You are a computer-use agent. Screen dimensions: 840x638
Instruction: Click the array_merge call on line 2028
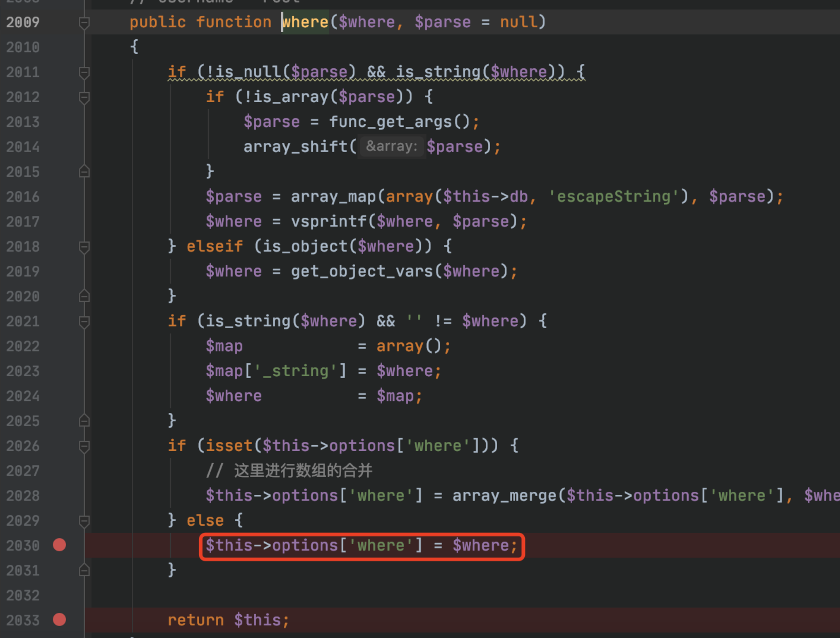[504, 496]
